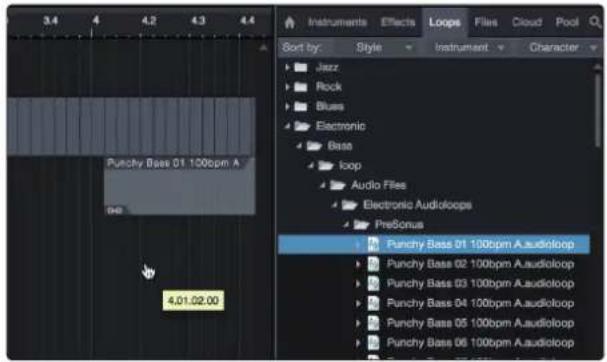Select Punchy Bass 04 100bpm A.audioloop

480,304
